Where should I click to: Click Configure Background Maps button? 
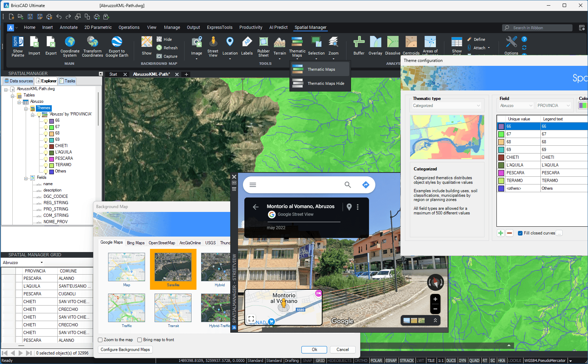[125, 350]
